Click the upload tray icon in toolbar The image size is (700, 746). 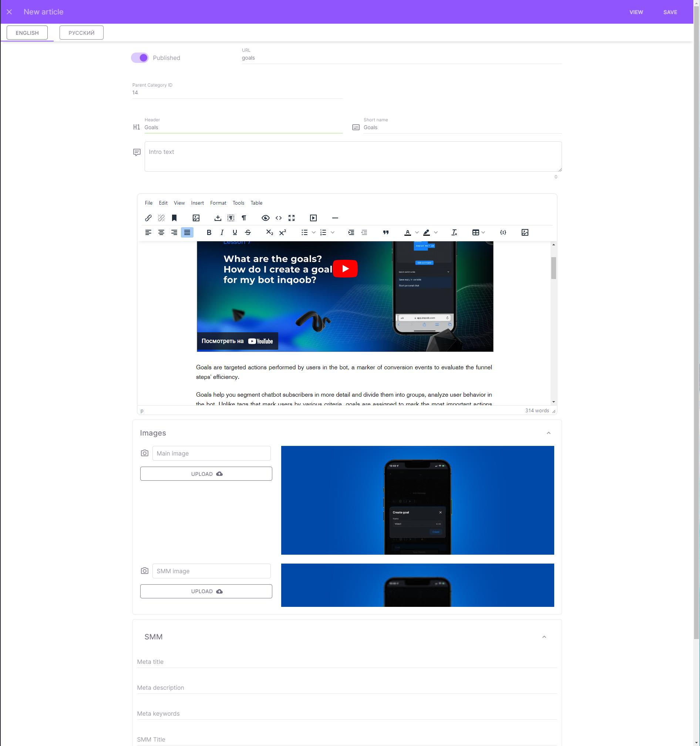click(x=218, y=218)
